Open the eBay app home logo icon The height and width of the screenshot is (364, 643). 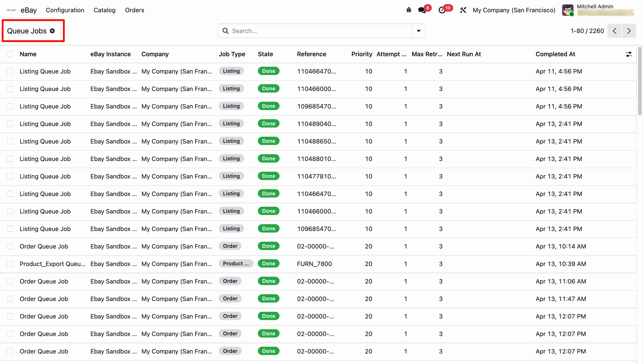[11, 10]
